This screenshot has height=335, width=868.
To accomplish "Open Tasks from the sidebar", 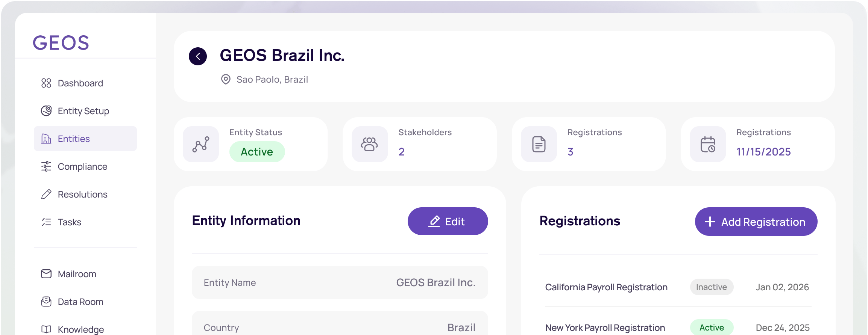I will tap(70, 222).
